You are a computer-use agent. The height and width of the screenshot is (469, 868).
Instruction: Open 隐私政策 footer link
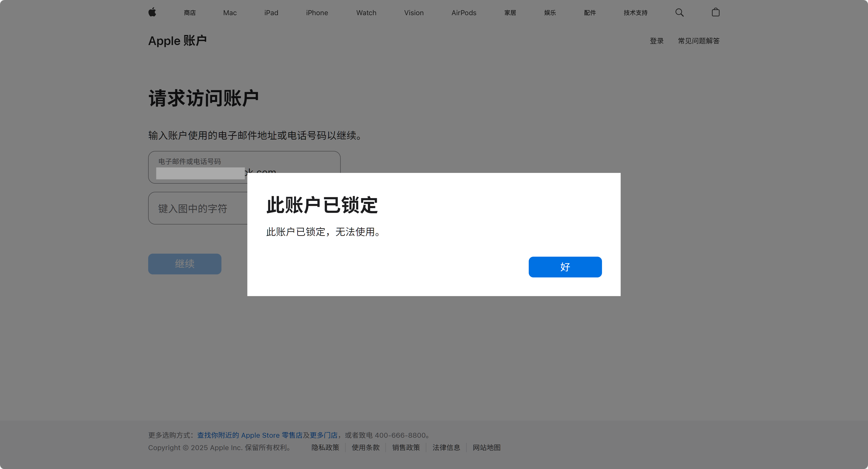pyautogui.click(x=325, y=448)
